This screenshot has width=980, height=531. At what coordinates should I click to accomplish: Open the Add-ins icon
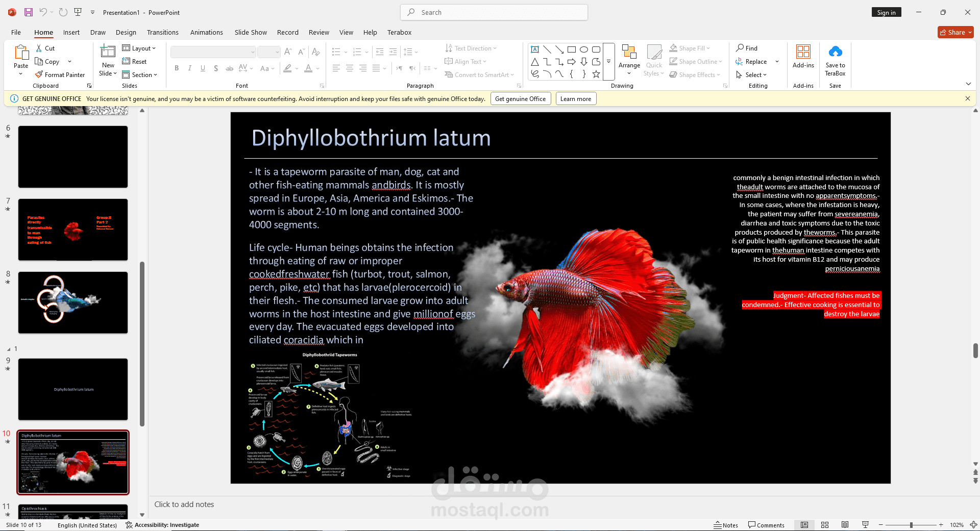[803, 52]
